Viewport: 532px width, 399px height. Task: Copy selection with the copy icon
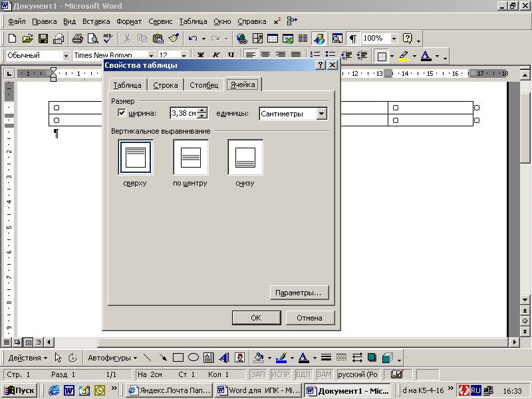pos(142,39)
